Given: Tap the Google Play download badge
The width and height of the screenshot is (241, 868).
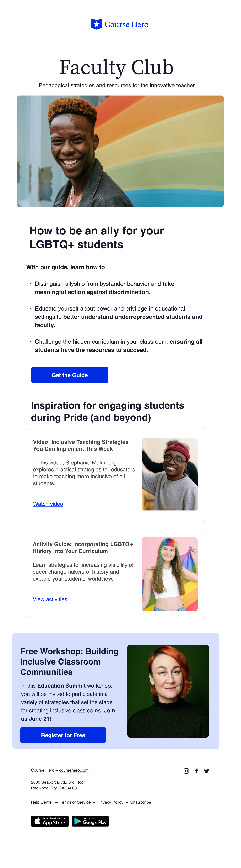Looking at the screenshot, I should [90, 821].
